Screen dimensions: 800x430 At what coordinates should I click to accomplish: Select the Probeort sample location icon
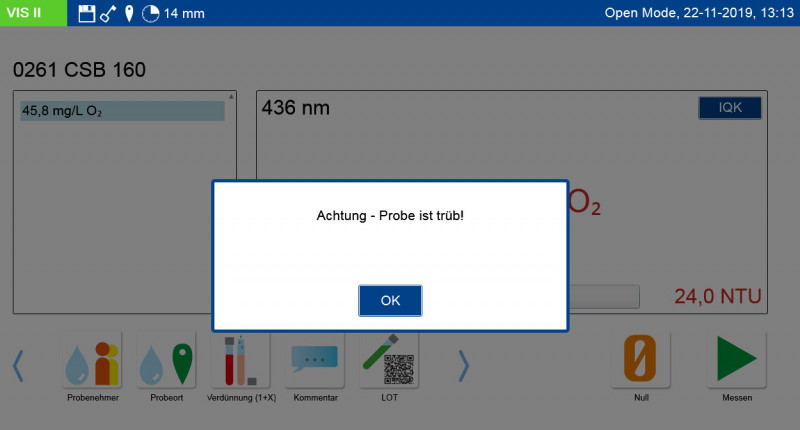pos(166,360)
